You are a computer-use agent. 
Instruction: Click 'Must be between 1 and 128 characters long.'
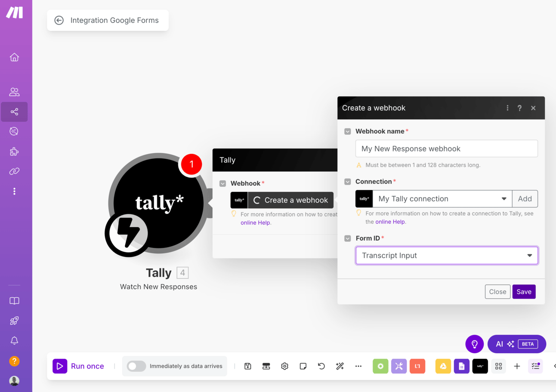(423, 165)
